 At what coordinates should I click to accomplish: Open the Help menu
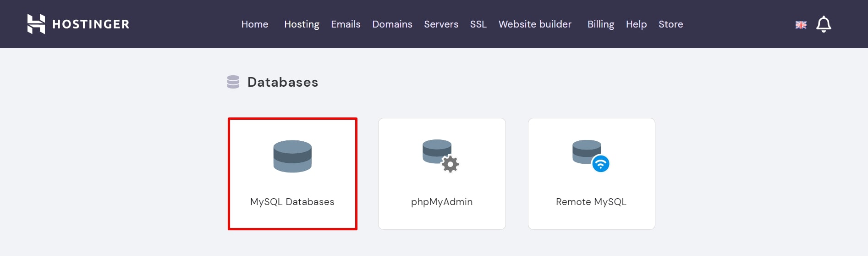pyautogui.click(x=636, y=24)
